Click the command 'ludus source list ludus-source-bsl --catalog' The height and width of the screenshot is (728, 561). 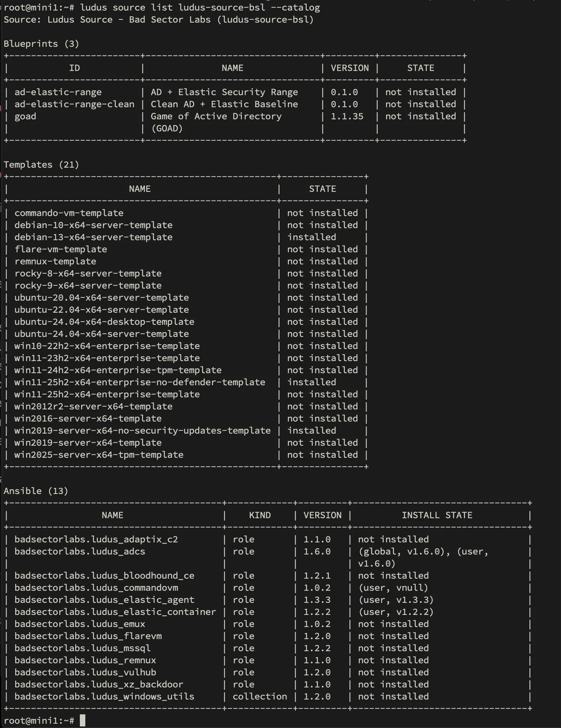tap(200, 8)
